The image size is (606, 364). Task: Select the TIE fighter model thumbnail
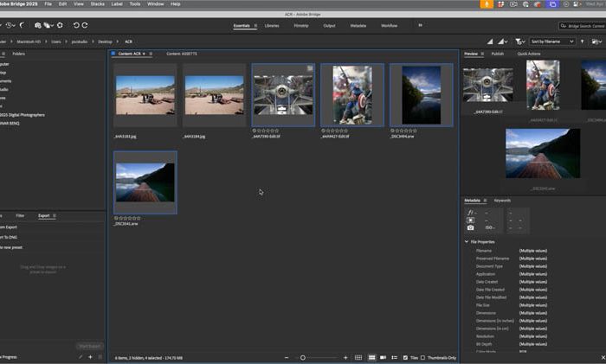(283, 95)
